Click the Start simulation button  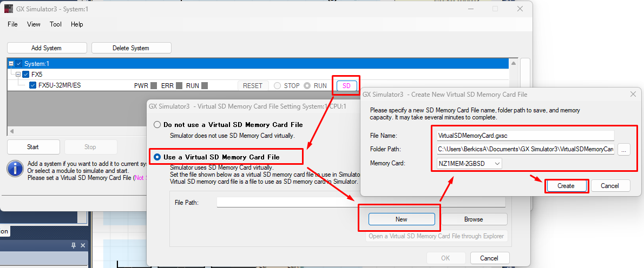pos(33,147)
